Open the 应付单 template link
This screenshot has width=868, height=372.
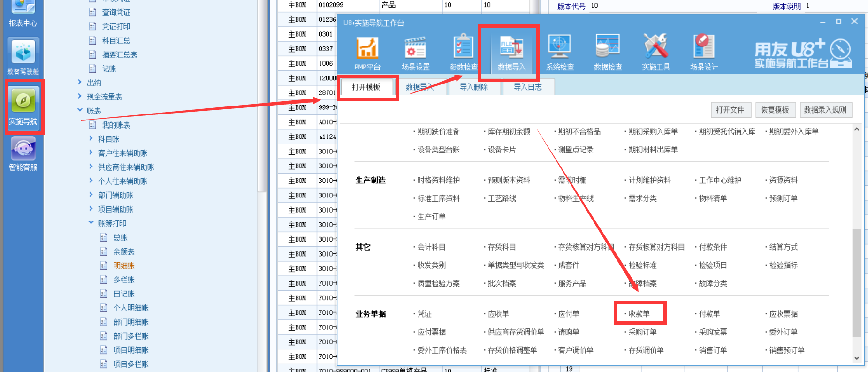coord(569,314)
